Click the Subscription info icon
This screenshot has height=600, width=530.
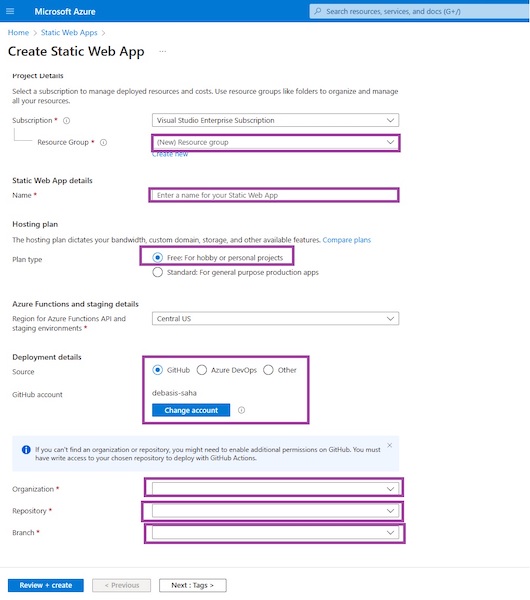[x=67, y=121]
